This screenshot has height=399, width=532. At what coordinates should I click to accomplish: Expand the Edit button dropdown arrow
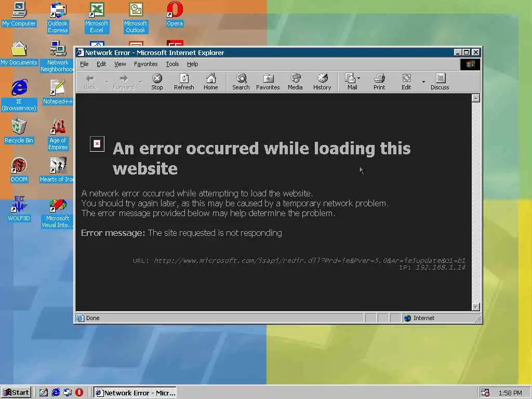[423, 82]
